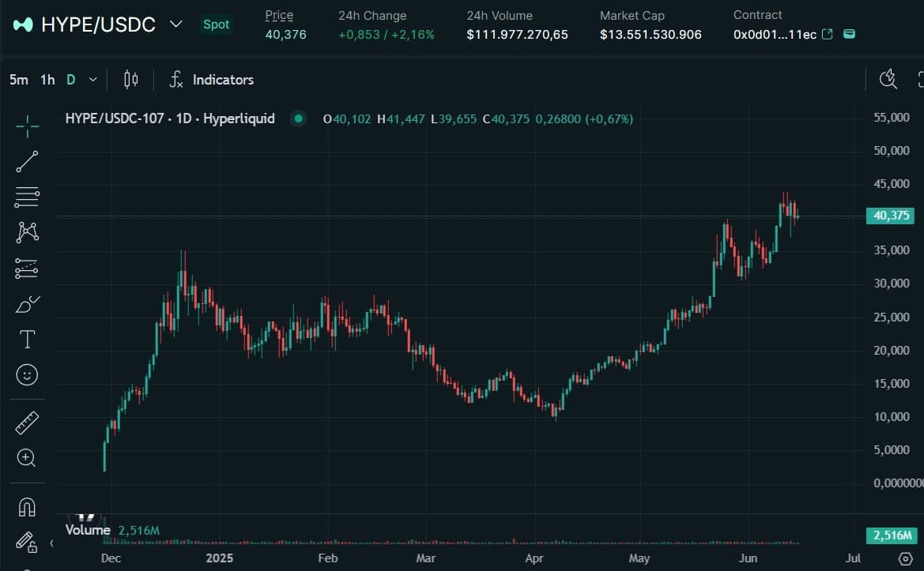Open the Fibonacci retracement tool
This screenshot has width=924, height=571.
tap(27, 197)
